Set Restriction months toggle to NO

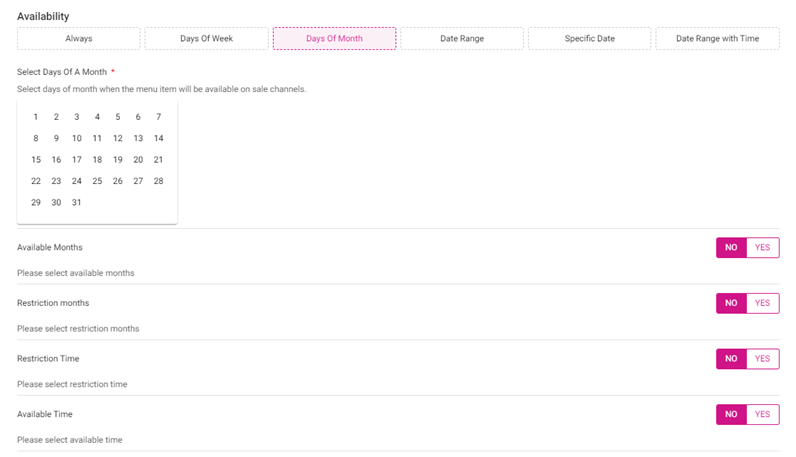click(731, 303)
